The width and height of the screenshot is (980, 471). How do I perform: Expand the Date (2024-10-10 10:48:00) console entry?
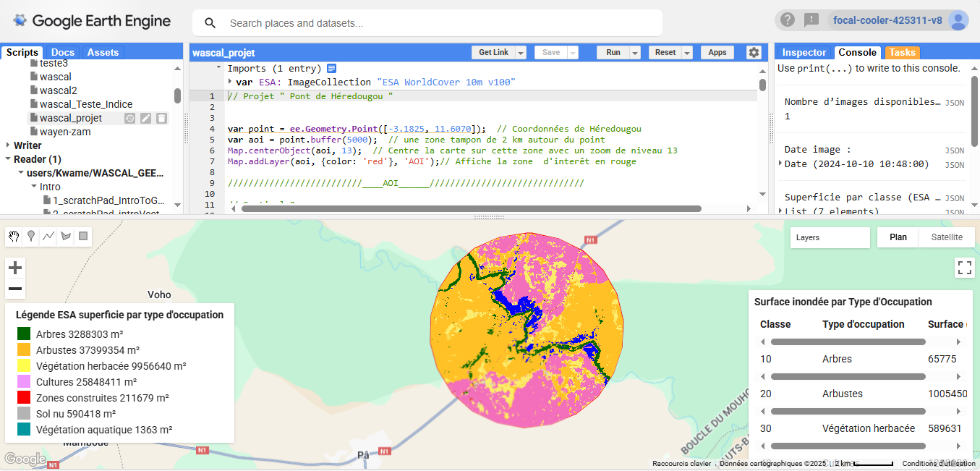pos(780,164)
